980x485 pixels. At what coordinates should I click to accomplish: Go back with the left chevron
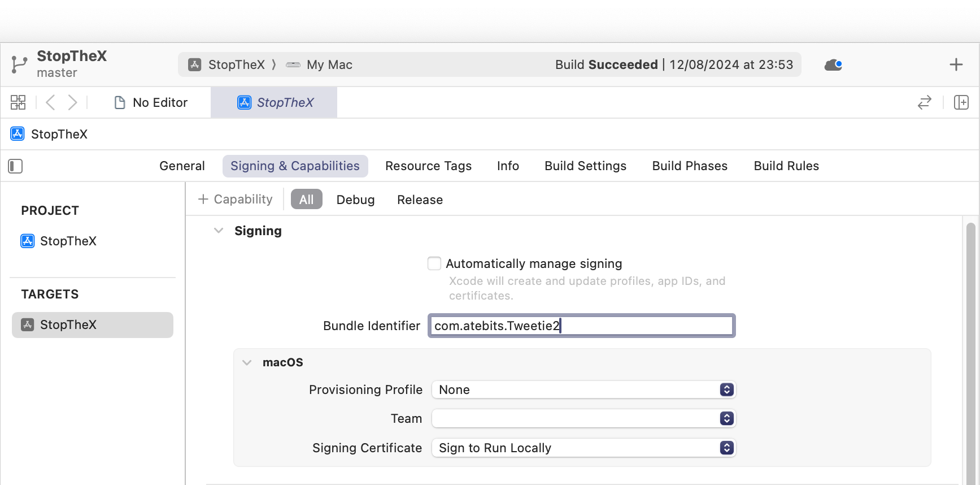(50, 102)
